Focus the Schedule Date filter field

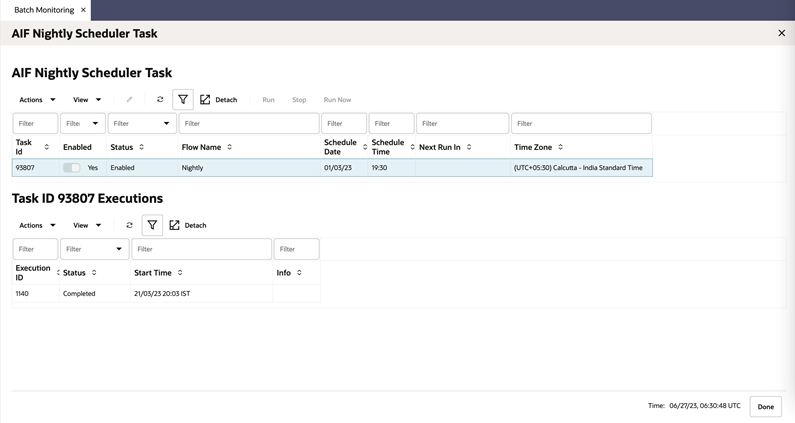344,123
